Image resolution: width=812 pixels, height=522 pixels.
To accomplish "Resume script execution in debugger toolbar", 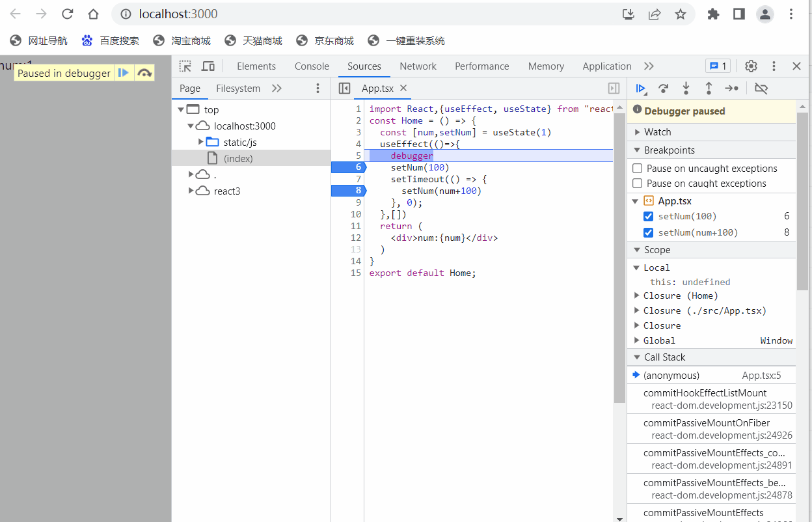I will pos(641,88).
